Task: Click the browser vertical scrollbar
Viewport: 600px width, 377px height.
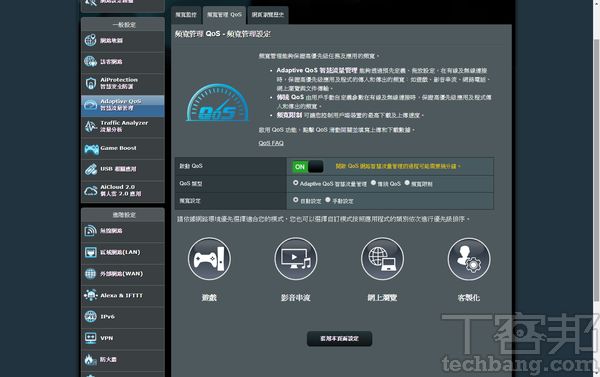Action: click(x=597, y=170)
